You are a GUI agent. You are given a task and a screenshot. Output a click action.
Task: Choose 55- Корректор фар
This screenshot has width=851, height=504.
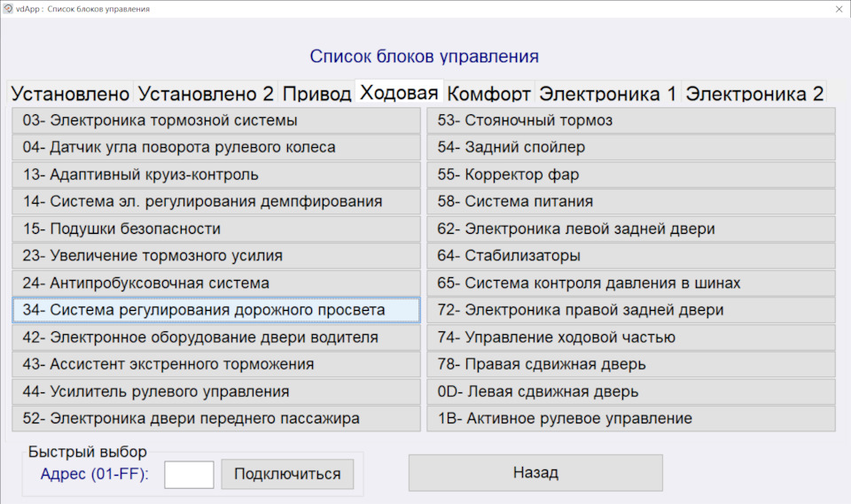coord(630,175)
